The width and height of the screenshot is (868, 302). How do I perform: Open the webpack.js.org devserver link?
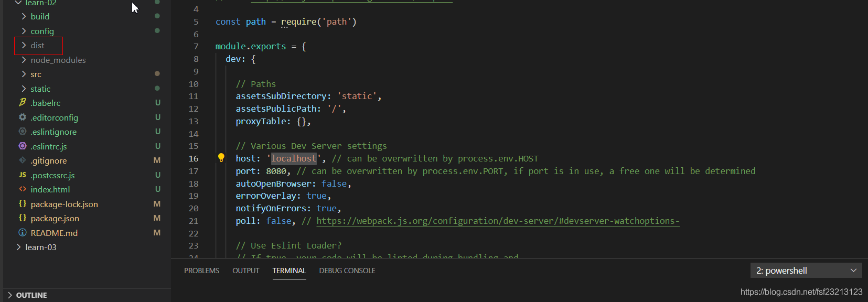tap(498, 221)
